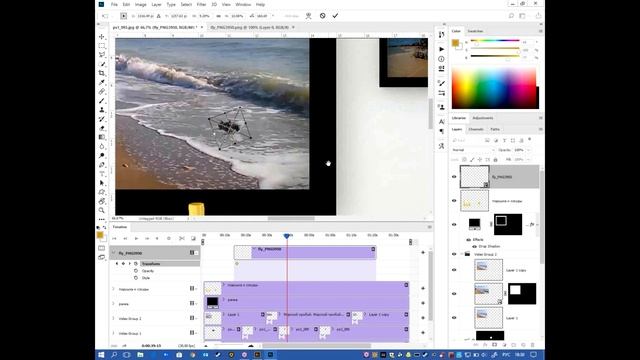Open the Properties info panel icon
Screen dimensions: 640x360
tap(441, 59)
